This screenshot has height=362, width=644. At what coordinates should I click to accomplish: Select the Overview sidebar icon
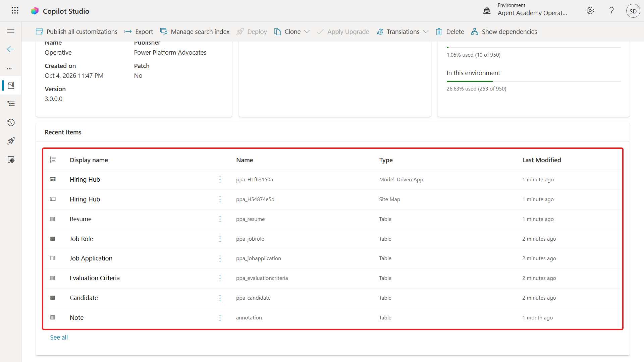11,85
